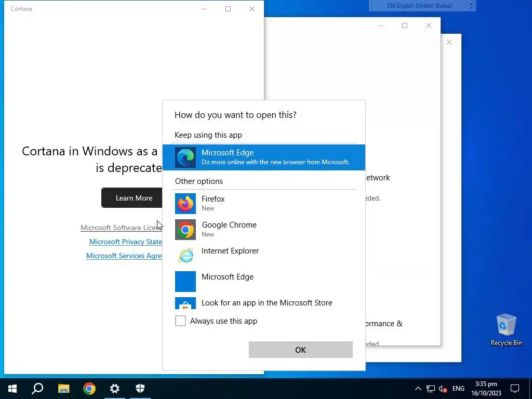
Task: Click the Microsoft Store bag icon
Action: (x=185, y=303)
